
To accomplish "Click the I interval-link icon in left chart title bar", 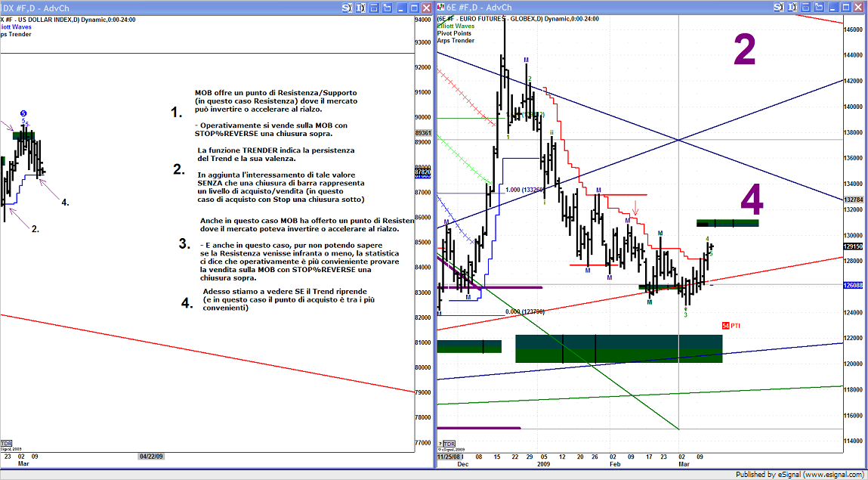I will click(x=359, y=7).
